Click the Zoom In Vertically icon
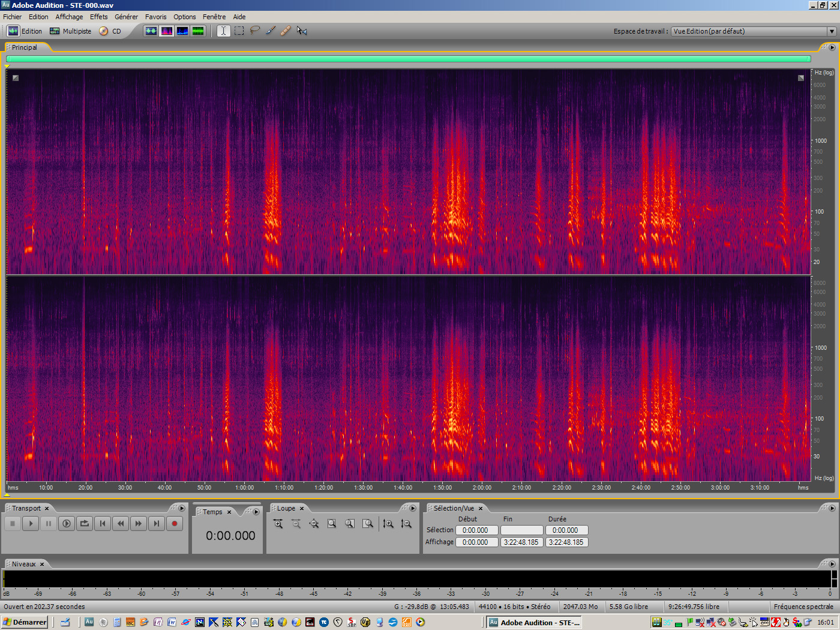The height and width of the screenshot is (630, 840). (388, 524)
